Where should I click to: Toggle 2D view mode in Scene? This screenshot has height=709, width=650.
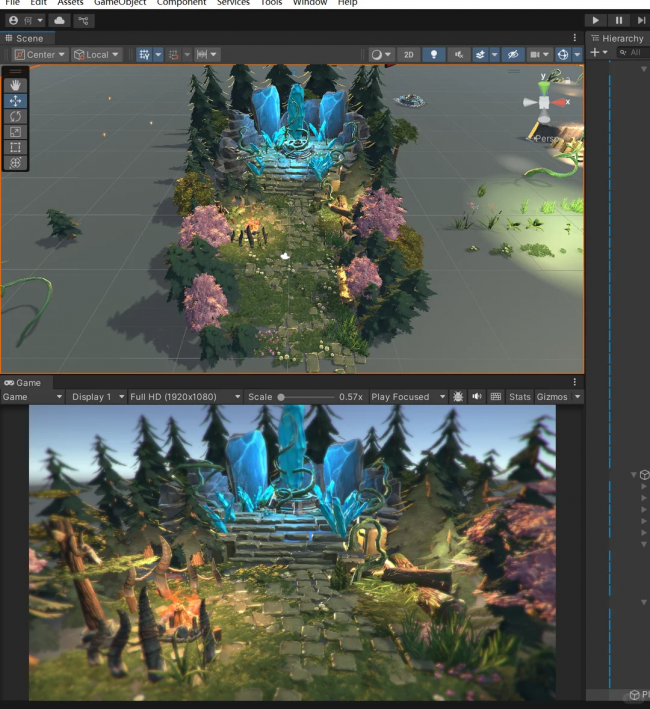click(408, 54)
